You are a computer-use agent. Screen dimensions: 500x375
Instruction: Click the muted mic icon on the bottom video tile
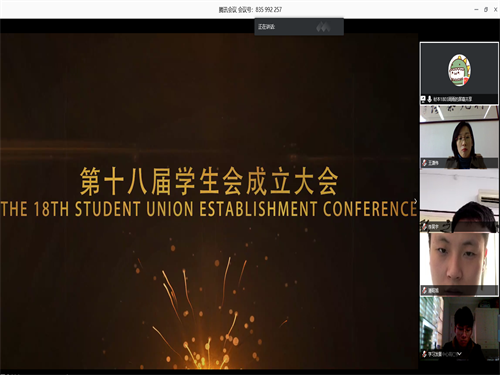point(425,354)
